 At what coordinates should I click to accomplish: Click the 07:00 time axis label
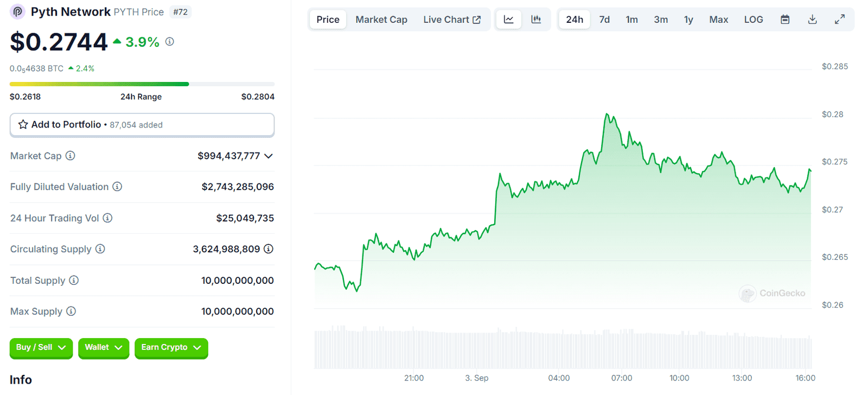coord(622,378)
